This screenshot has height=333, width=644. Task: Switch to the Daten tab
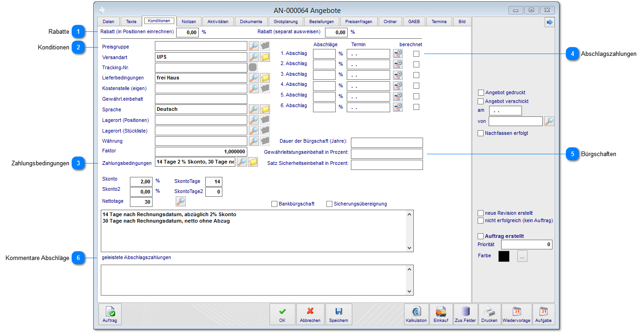(109, 21)
